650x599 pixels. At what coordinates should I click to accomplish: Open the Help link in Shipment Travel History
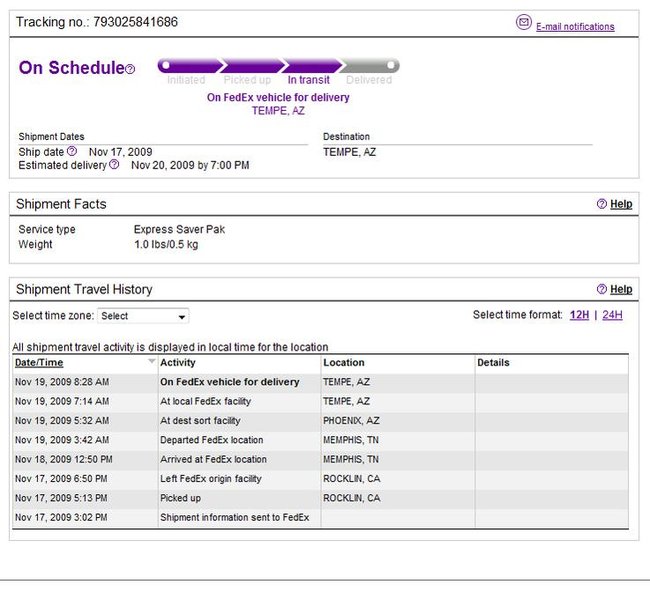(621, 289)
